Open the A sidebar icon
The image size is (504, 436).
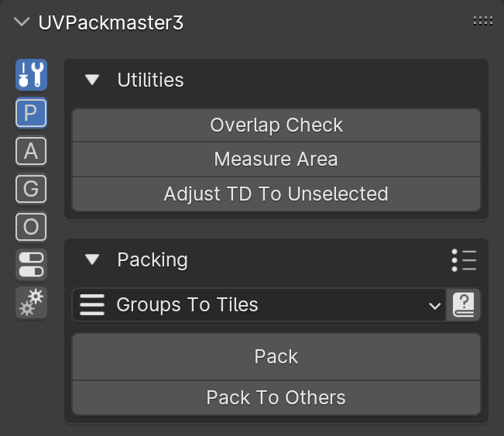click(x=31, y=151)
